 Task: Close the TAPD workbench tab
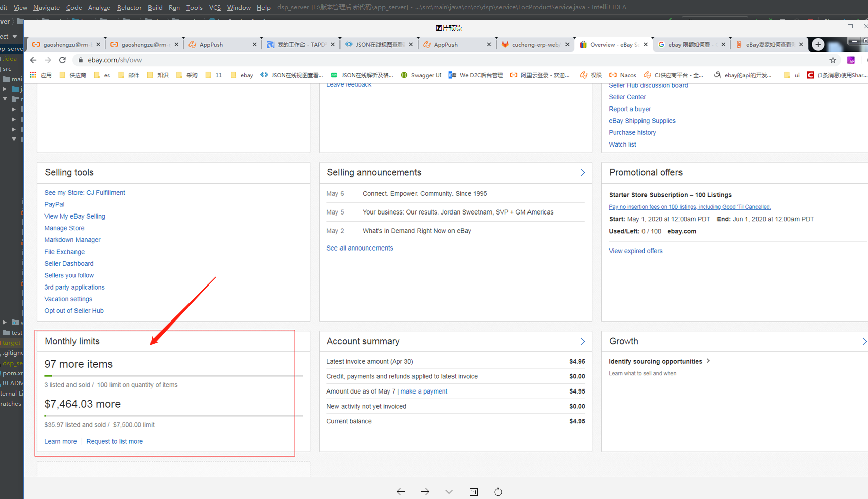pyautogui.click(x=332, y=45)
